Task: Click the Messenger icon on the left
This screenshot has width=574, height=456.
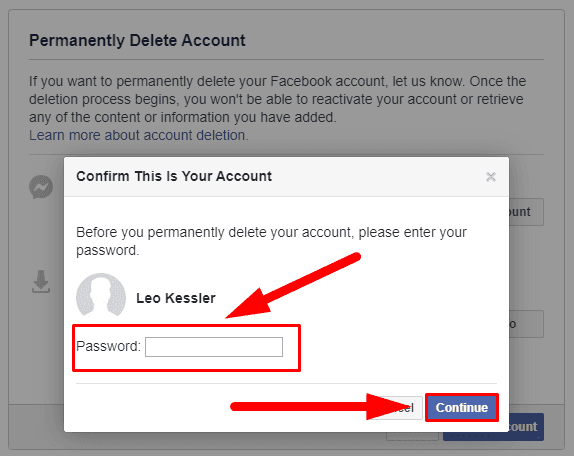Action: click(41, 187)
